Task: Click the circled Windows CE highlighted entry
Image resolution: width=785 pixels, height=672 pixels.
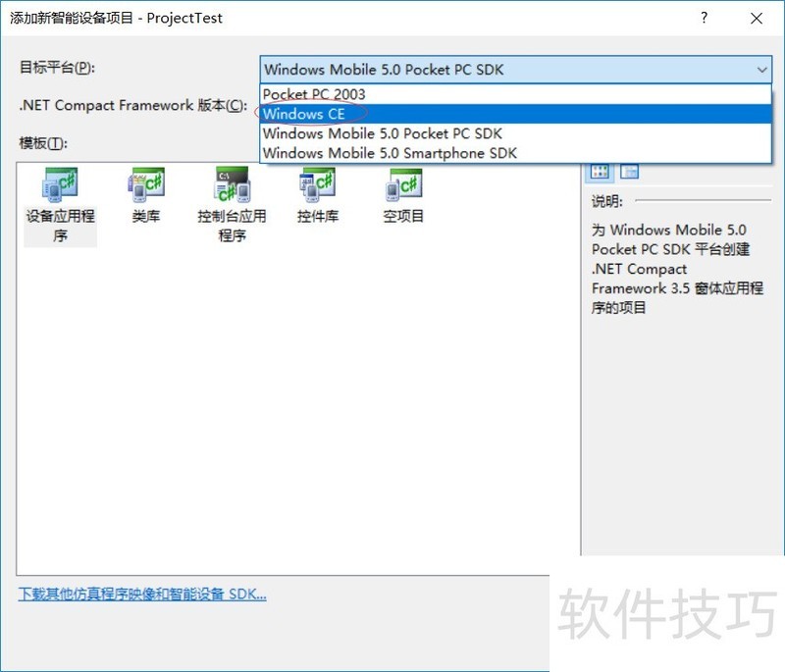Action: point(304,114)
